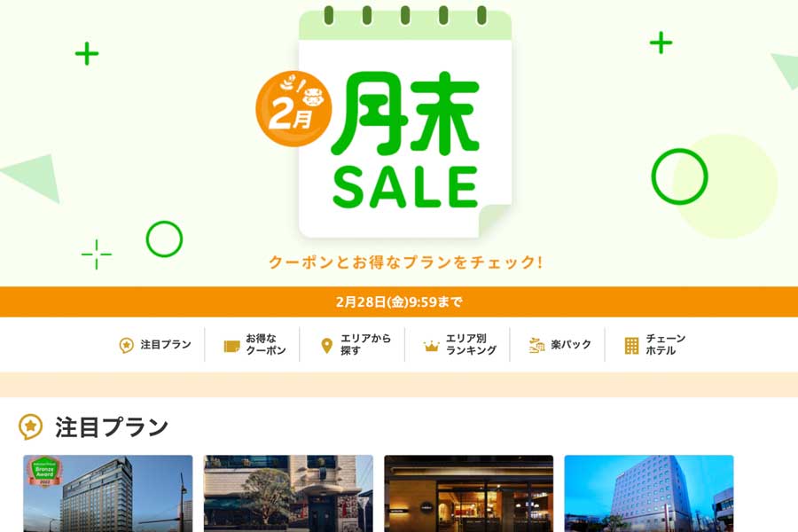Image resolution: width=798 pixels, height=532 pixels.
Task: Open the チェーンホテル section link
Action: pyautogui.click(x=655, y=345)
